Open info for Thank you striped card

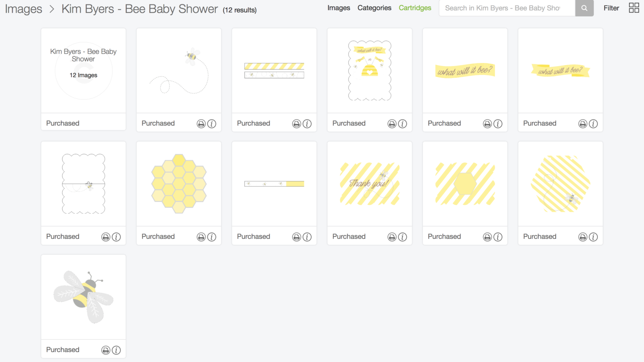click(402, 237)
